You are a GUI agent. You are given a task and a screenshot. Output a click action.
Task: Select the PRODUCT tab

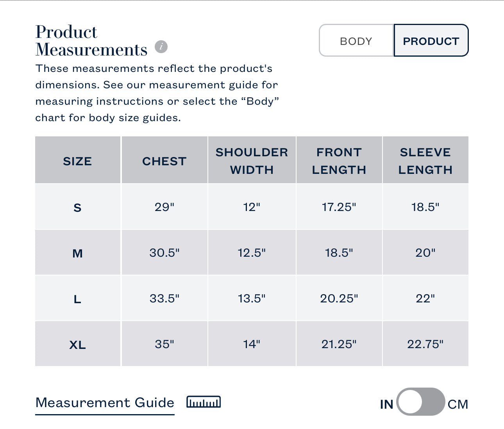click(x=431, y=41)
